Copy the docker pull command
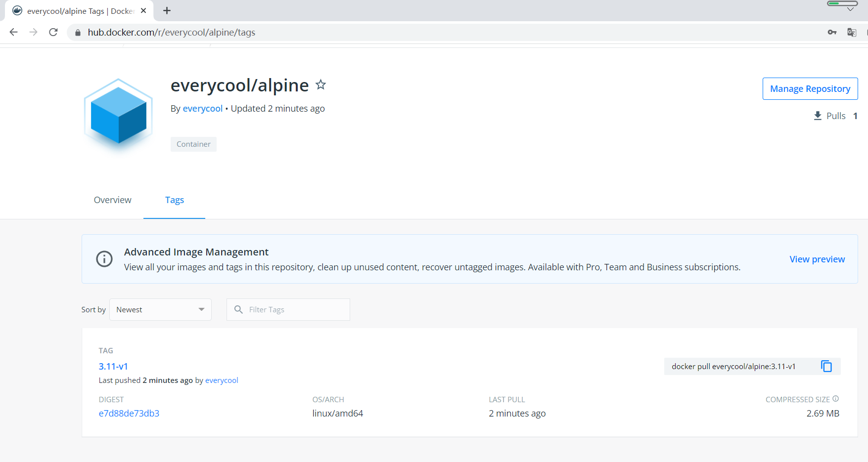The image size is (868, 462). point(826,366)
